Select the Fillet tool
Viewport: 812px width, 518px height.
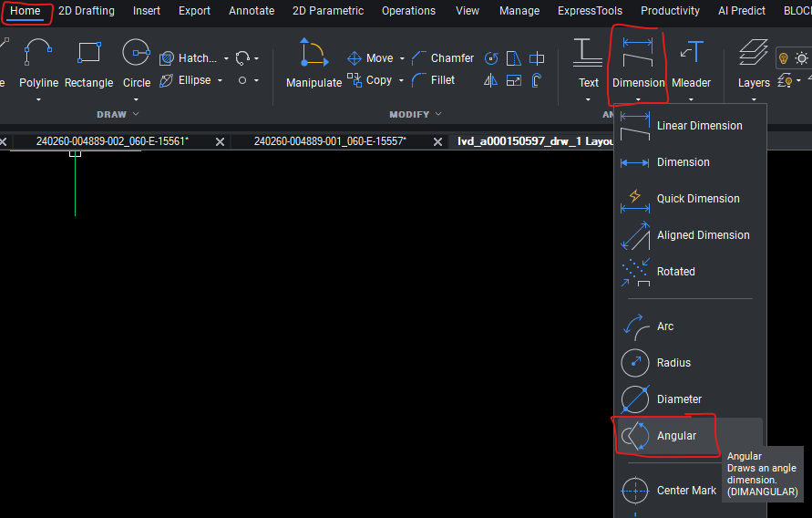pyautogui.click(x=434, y=80)
